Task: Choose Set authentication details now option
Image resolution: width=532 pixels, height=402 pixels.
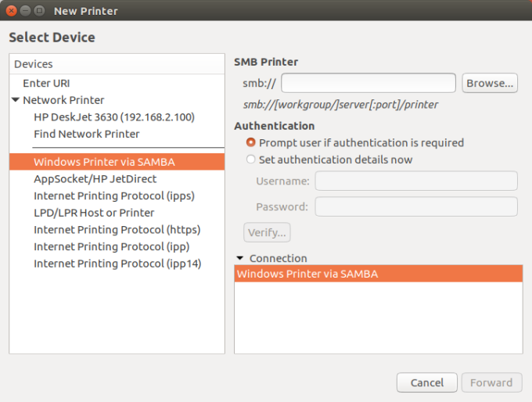Action: pyautogui.click(x=251, y=160)
